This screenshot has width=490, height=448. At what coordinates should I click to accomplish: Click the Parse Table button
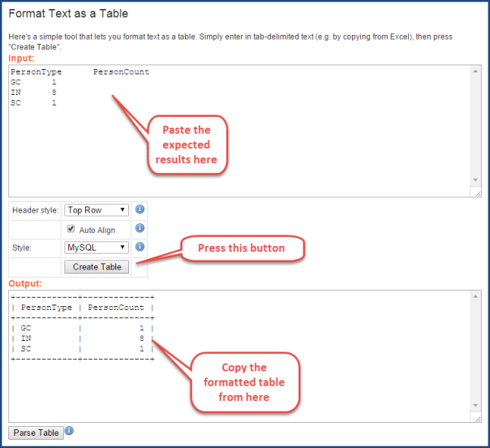pyautogui.click(x=36, y=433)
